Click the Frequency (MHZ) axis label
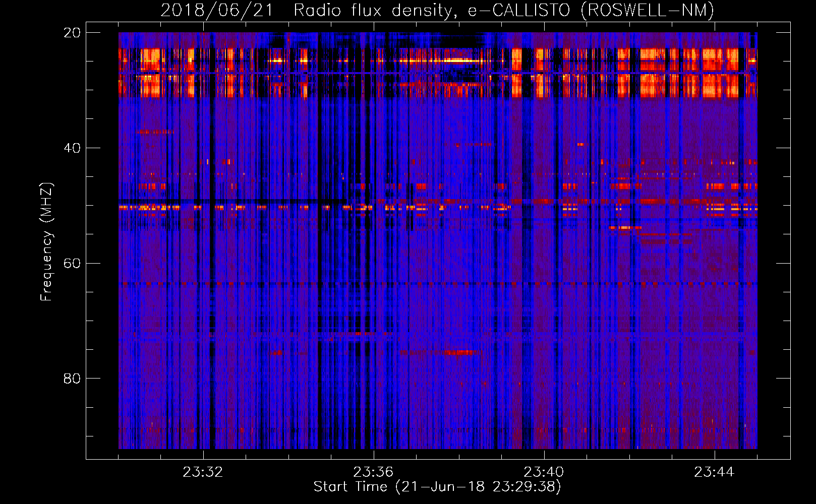Screen dimensions: 816x504 tap(46, 242)
